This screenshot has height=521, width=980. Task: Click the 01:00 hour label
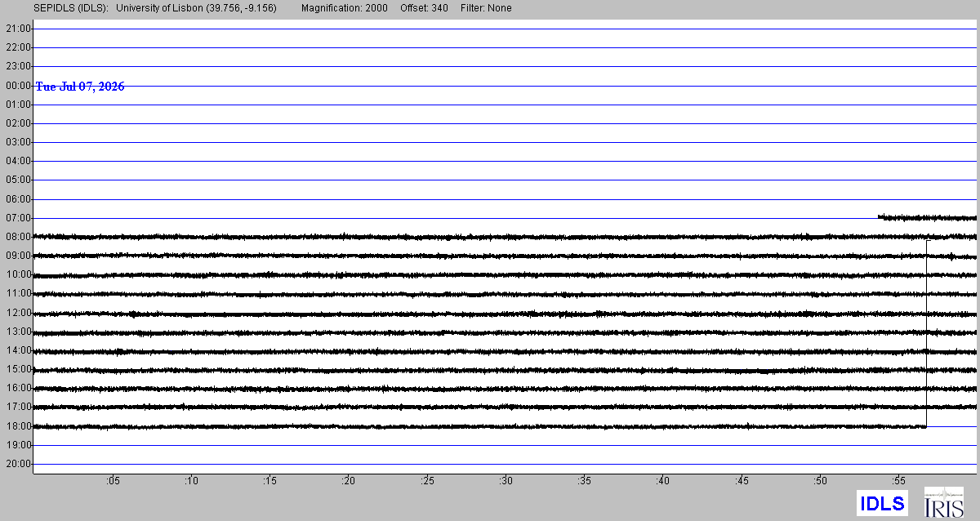18,105
